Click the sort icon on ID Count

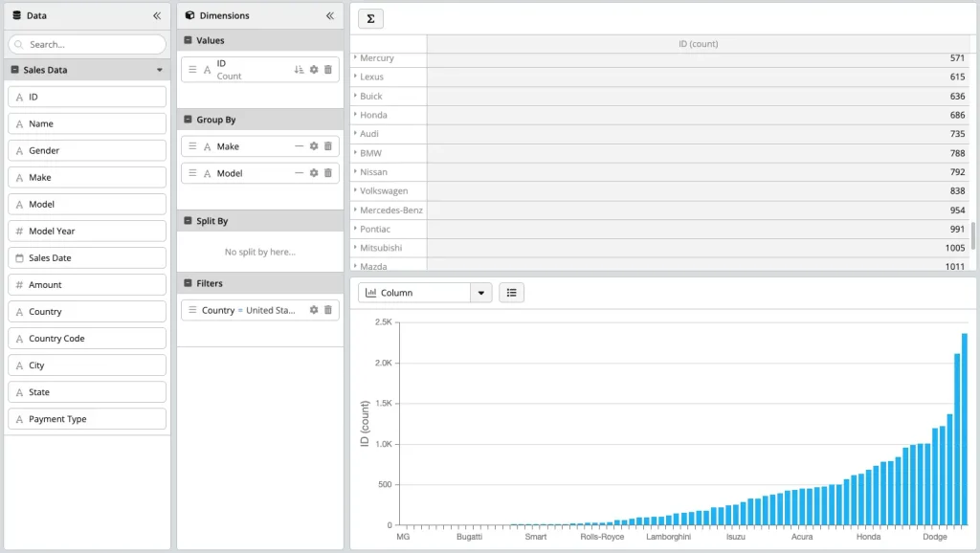299,70
